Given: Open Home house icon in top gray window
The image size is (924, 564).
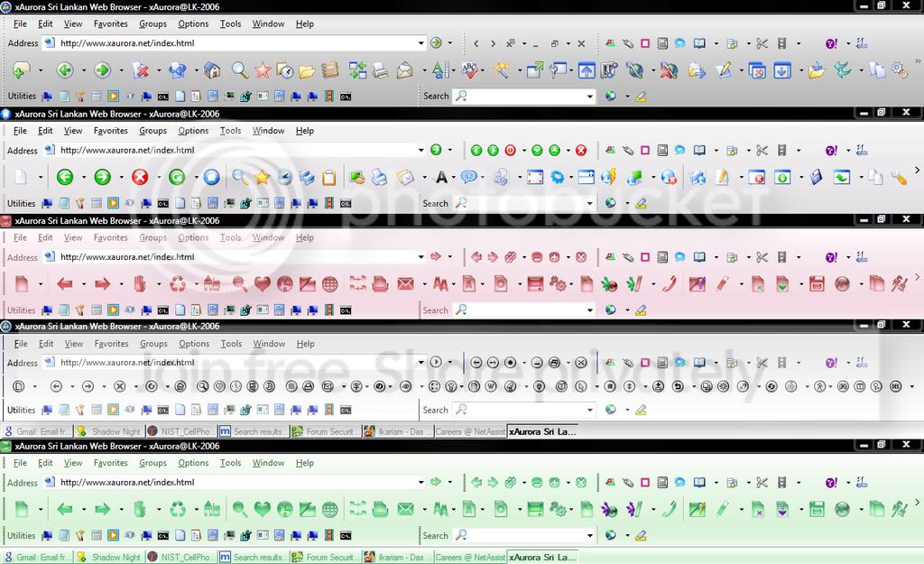Looking at the screenshot, I should pos(211,70).
